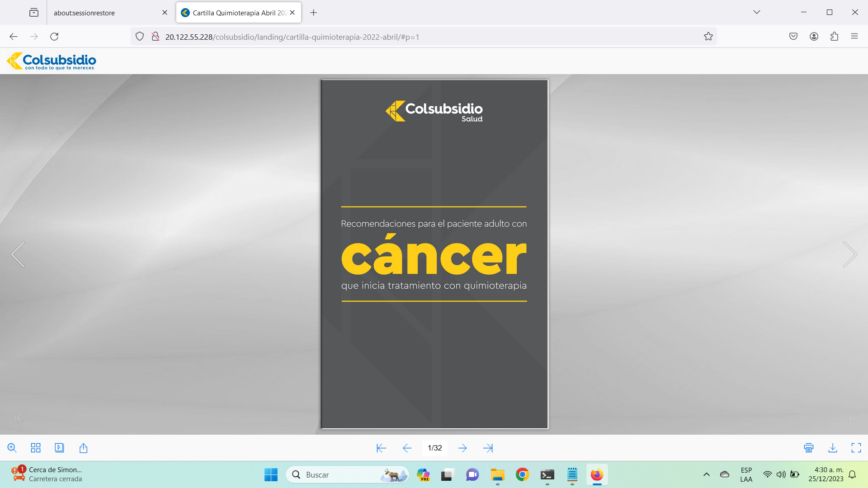868x488 pixels.
Task: Bookmark this page with star icon
Action: click(708, 37)
